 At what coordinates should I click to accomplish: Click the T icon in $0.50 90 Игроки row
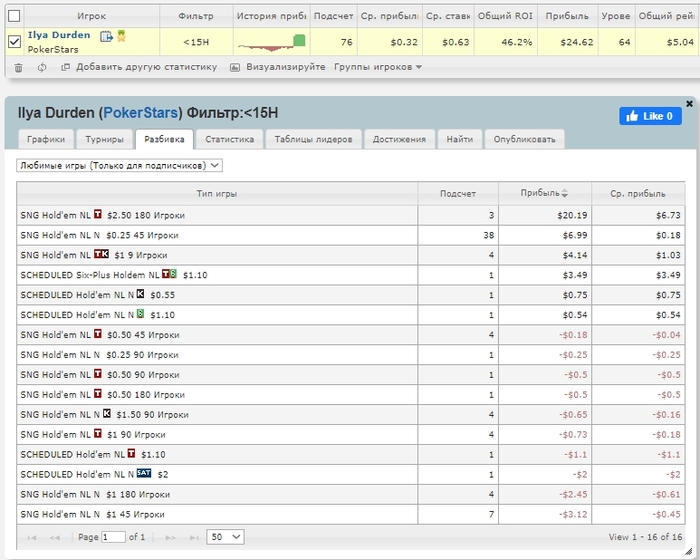98,374
